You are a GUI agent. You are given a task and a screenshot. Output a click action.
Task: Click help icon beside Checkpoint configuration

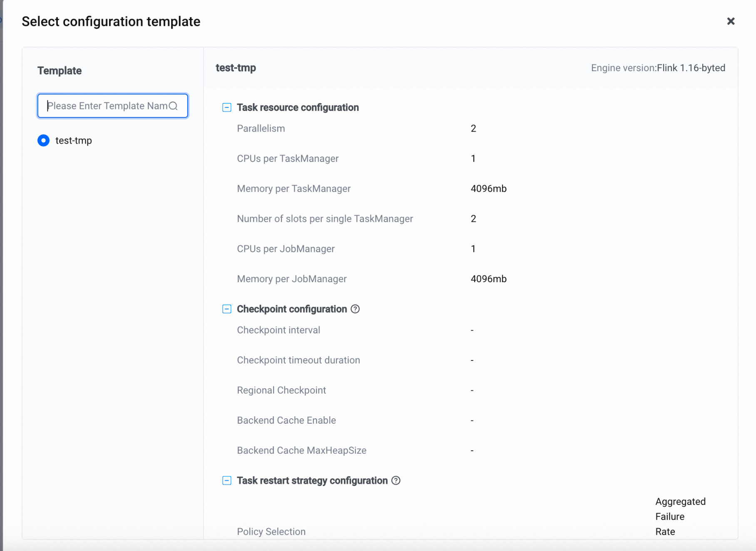point(355,309)
